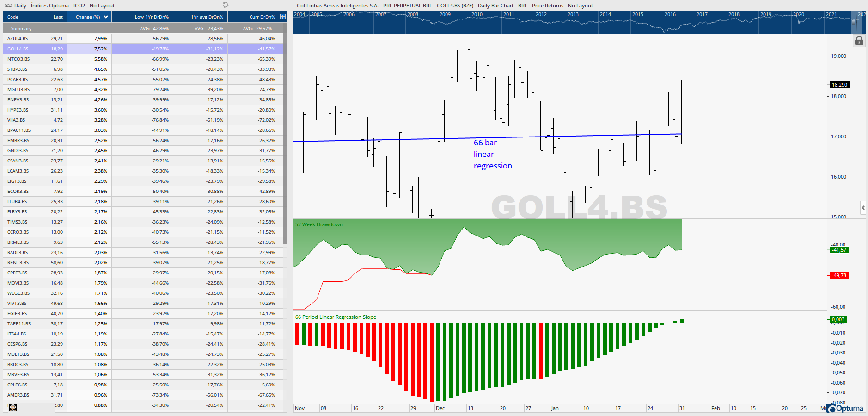Click the padlock icon on the chart
This screenshot has width=868, height=416.
(859, 41)
